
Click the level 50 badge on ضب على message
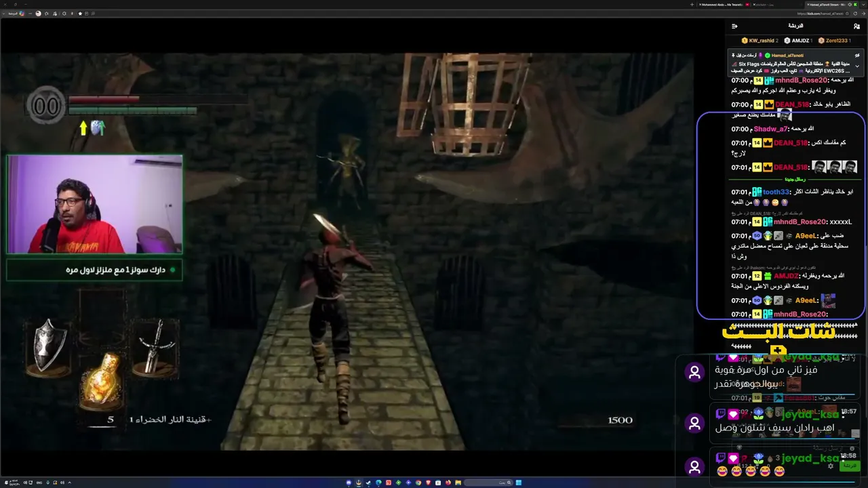757,236
